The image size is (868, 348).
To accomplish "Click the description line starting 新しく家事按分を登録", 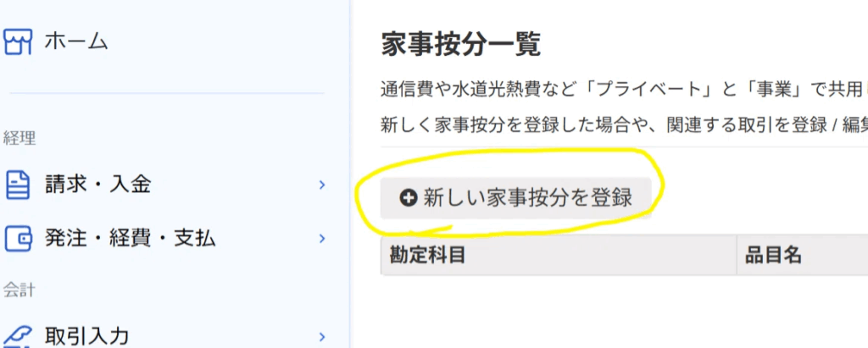I will coord(625,124).
